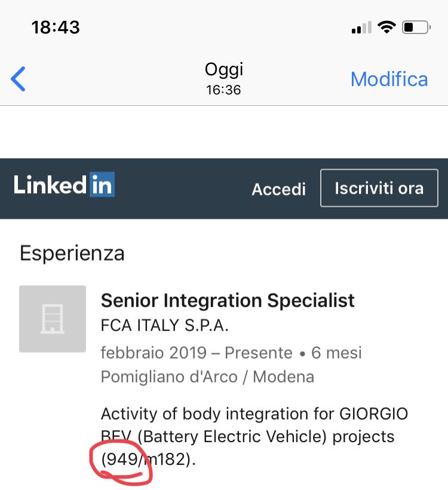
Task: Tap the Pomigliano d'Arco / Modena location
Action: point(207,376)
